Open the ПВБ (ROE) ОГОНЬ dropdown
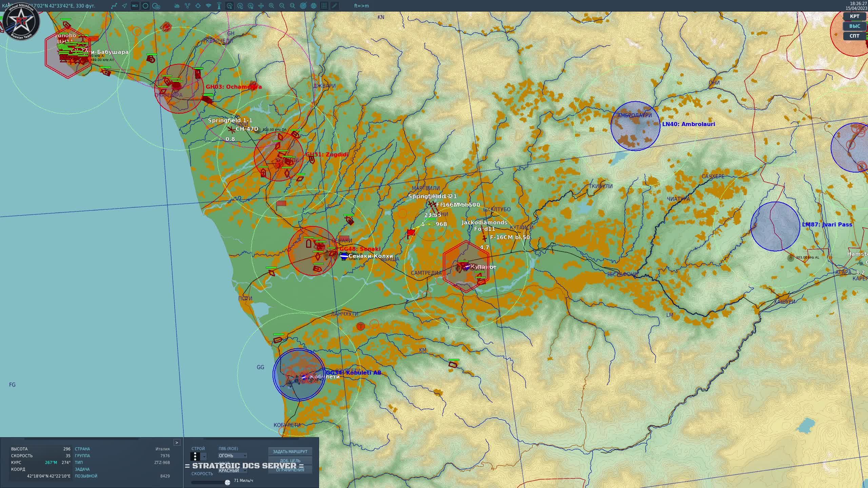Screen dimensions: 868x488 coord(233,456)
